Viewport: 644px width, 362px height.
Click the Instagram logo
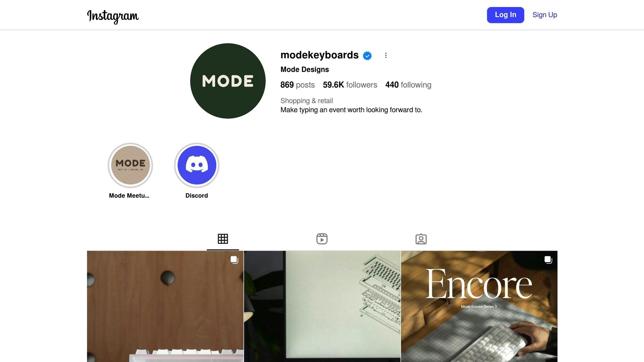113,16
